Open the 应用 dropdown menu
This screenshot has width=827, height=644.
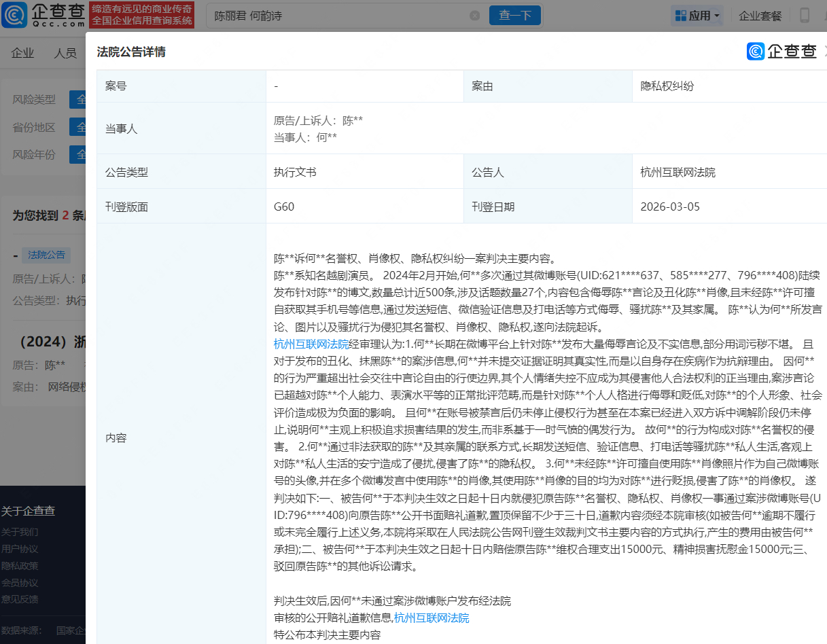[x=696, y=16]
